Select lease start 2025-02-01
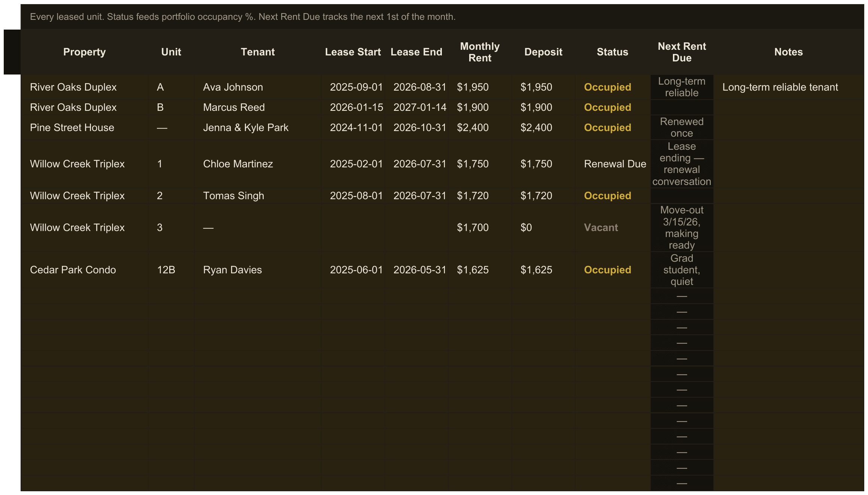The width and height of the screenshot is (868, 495). (353, 164)
